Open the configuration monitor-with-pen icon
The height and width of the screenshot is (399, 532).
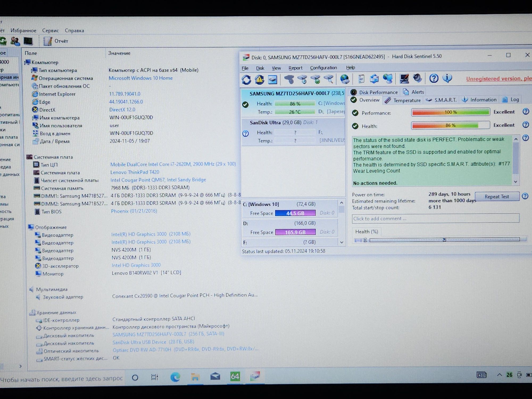coord(404,78)
